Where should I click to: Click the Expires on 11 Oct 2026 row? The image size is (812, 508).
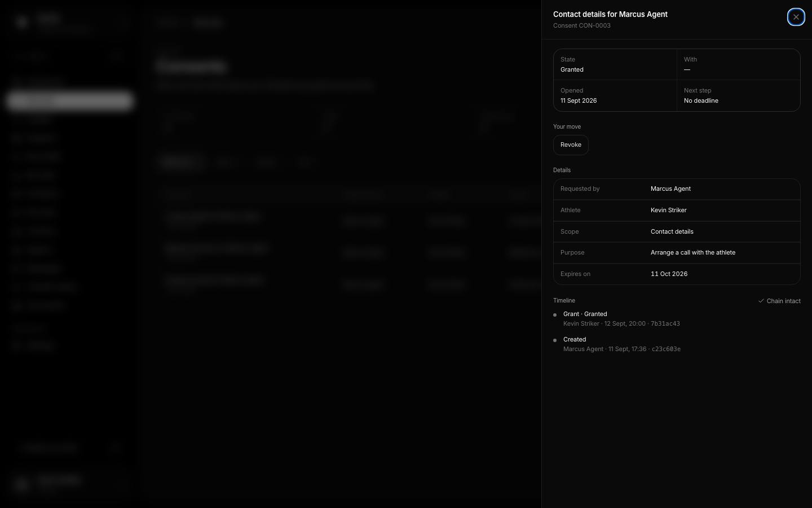click(x=677, y=274)
